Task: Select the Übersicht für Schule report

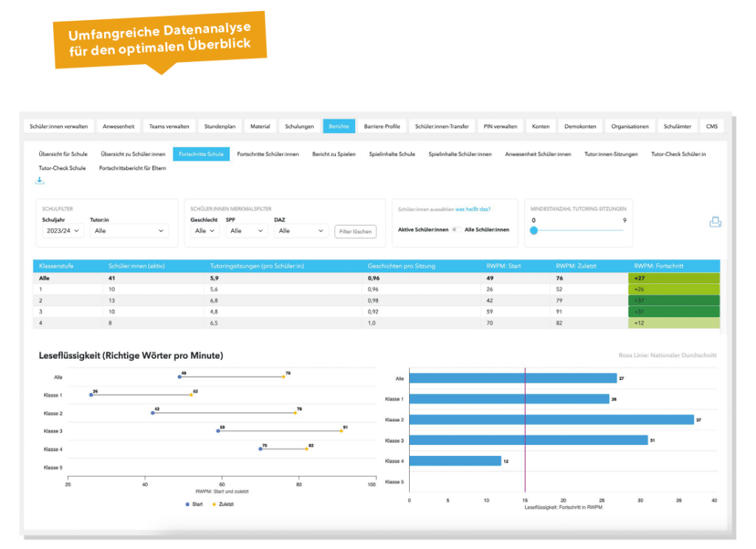Action: point(63,154)
